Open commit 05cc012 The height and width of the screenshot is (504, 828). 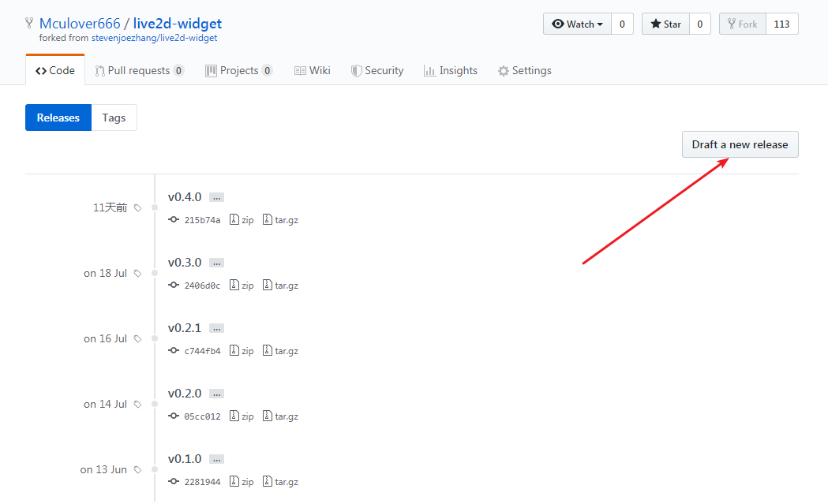coord(202,416)
